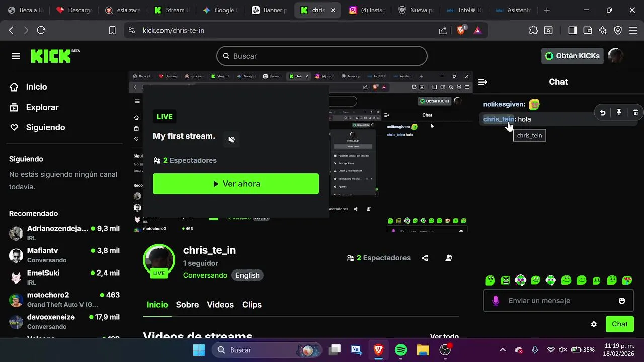Open Adrianozendeja recommended channel
Viewport: 644px width, 362px height.
[x=64, y=233]
